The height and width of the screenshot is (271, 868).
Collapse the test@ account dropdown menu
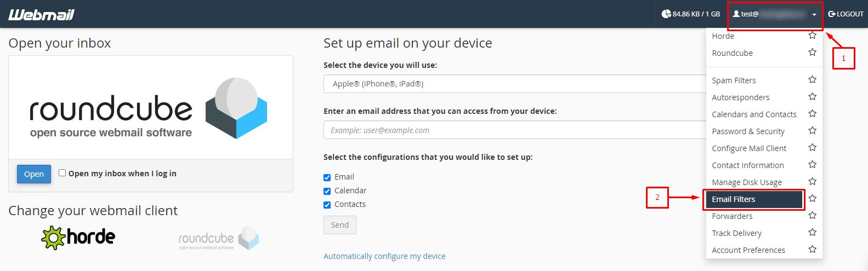(x=775, y=14)
